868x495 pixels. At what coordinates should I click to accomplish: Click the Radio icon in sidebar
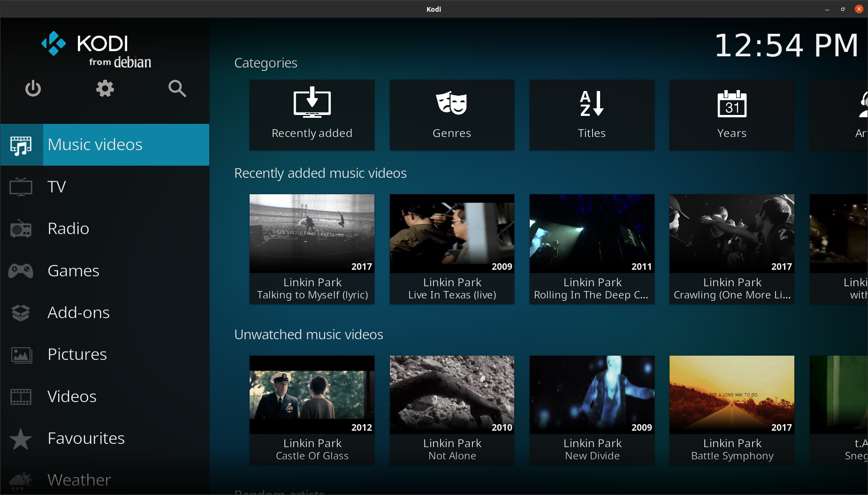point(21,229)
